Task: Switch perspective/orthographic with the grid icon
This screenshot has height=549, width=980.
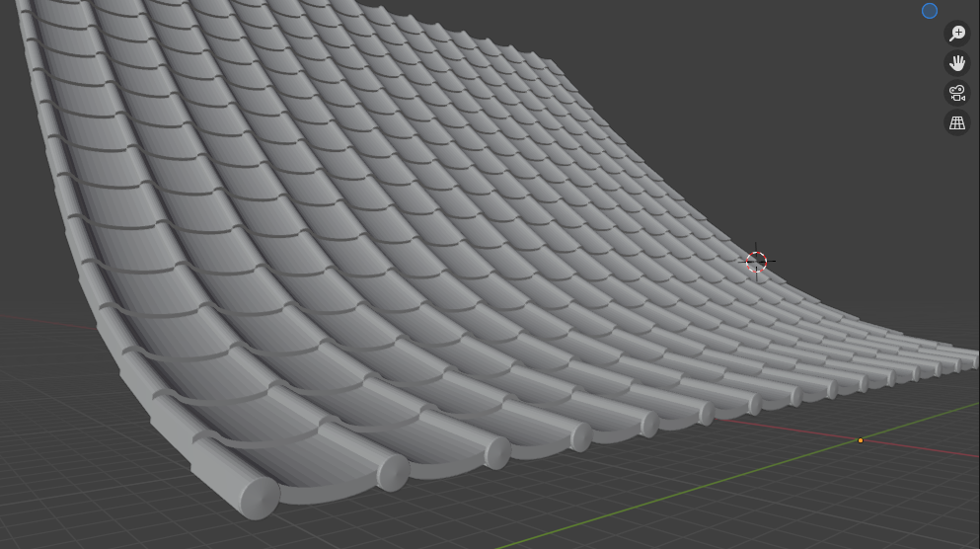Action: pos(956,122)
